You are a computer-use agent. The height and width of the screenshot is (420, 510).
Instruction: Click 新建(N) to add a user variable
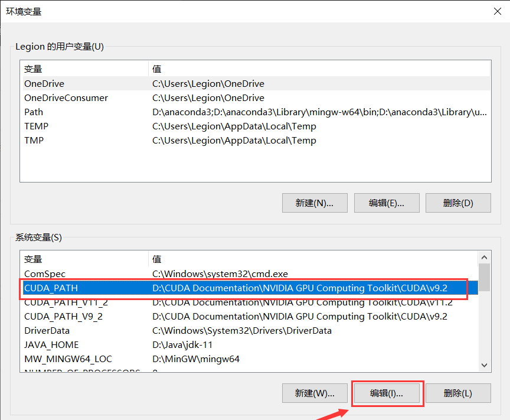[x=315, y=203]
